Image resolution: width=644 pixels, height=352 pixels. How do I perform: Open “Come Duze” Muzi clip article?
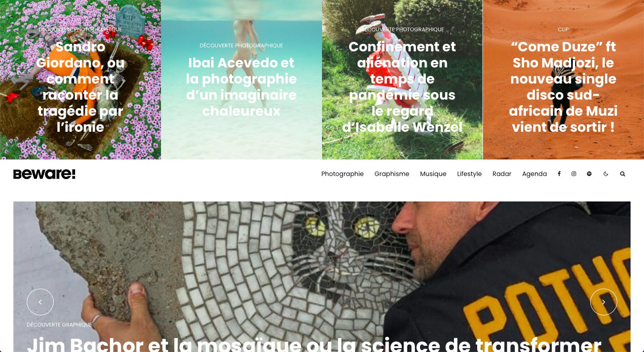[563, 87]
